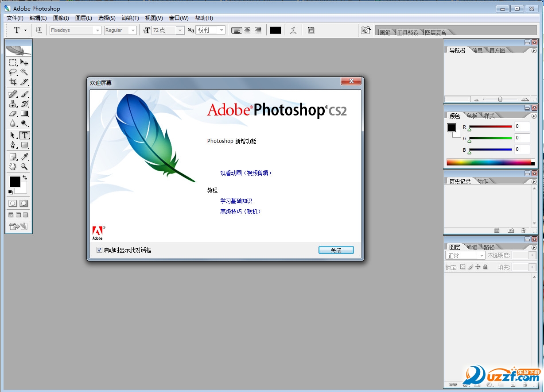Screen dimensions: 544x392
Task: Select the Dodge tool
Action: tap(24, 123)
